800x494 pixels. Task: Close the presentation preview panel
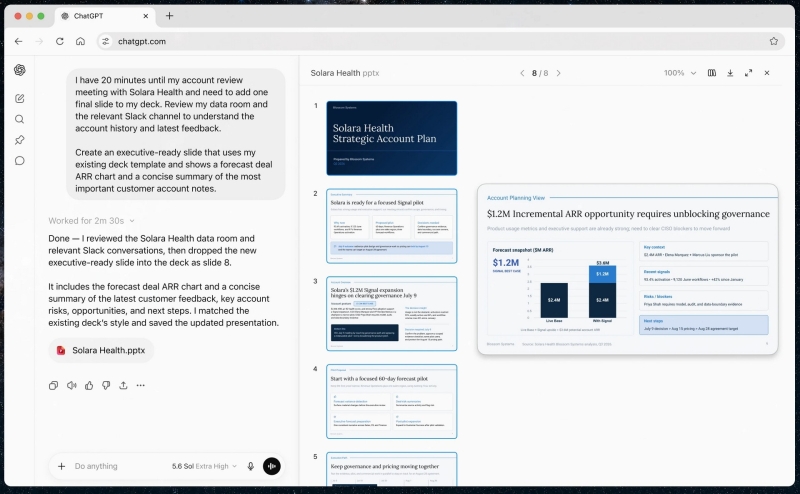coord(767,73)
